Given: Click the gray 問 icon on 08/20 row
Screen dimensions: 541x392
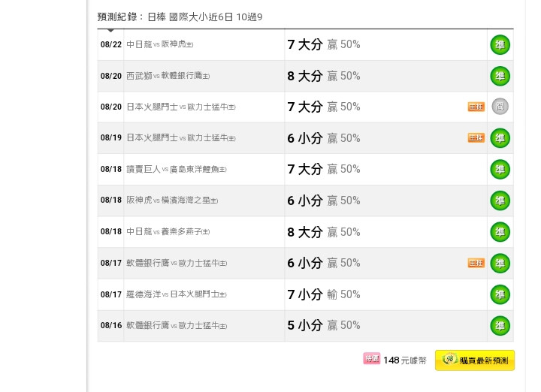Looking at the screenshot, I should click(x=500, y=106).
